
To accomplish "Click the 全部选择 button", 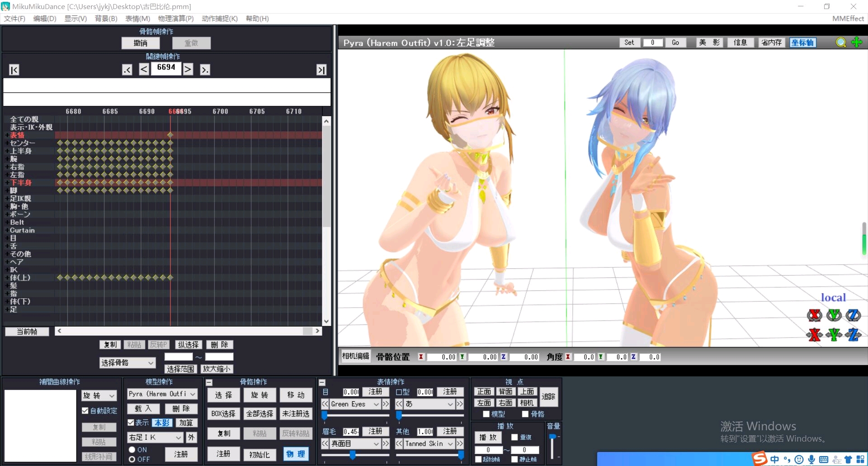I will tap(259, 414).
